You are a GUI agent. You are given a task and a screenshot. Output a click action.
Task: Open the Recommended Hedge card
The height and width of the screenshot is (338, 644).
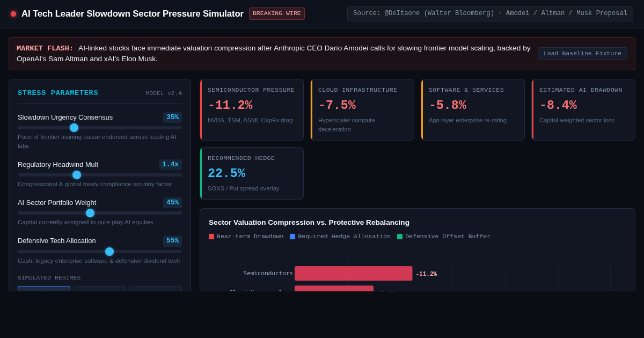tap(252, 173)
